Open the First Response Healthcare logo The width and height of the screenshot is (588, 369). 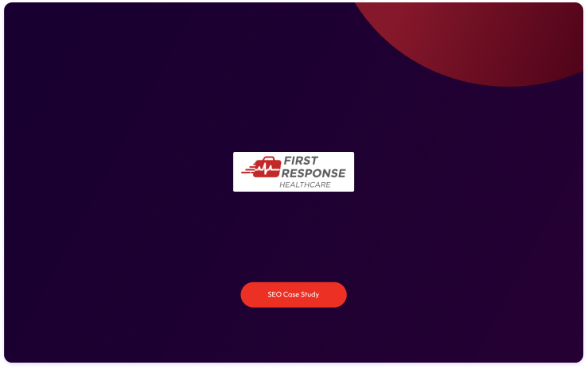pyautogui.click(x=294, y=172)
